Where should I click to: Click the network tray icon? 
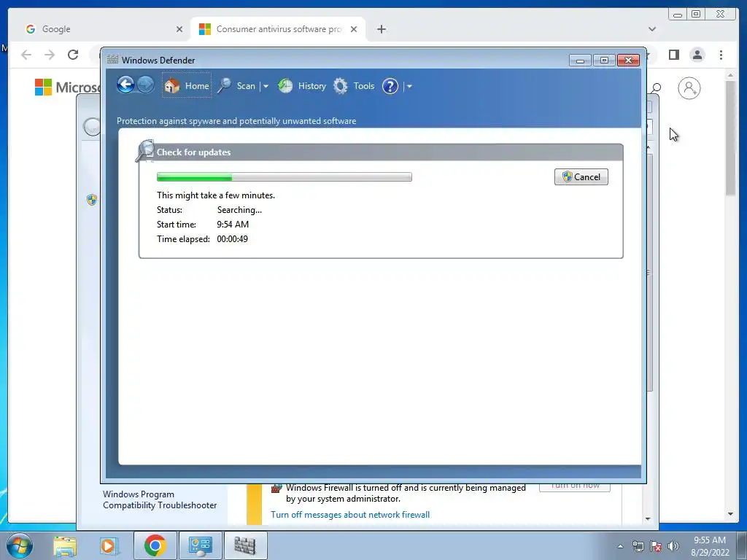click(x=638, y=547)
